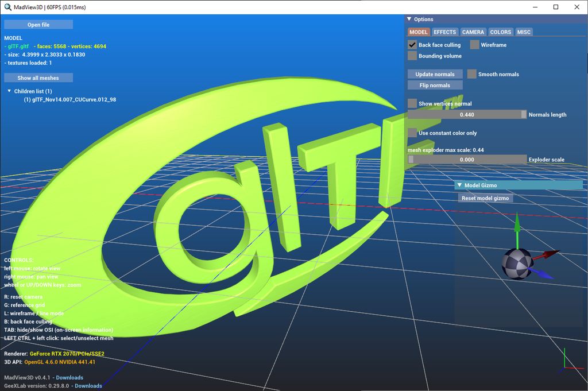Maximize the MadView3D window
Image resolution: width=588 pixels, height=391 pixels.
click(x=556, y=7)
